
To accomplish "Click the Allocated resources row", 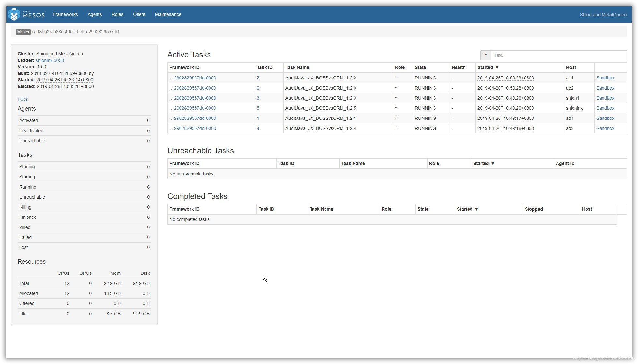I will coord(84,293).
